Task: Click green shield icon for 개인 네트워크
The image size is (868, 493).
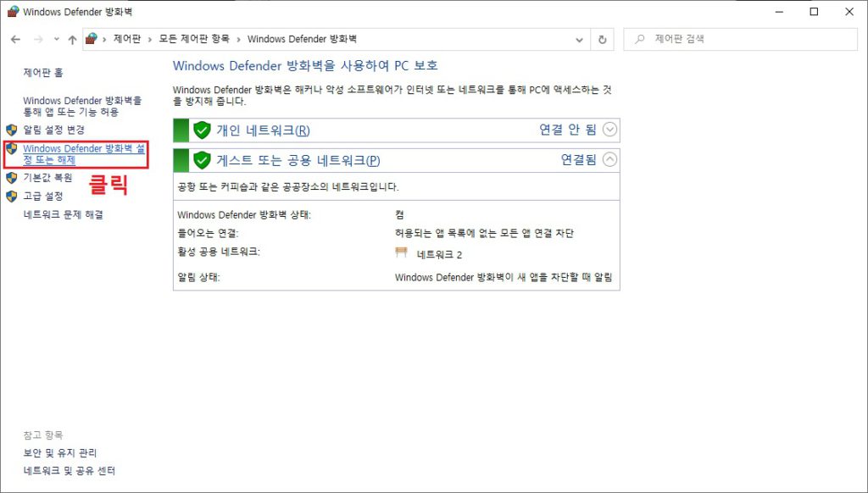Action: coord(202,130)
